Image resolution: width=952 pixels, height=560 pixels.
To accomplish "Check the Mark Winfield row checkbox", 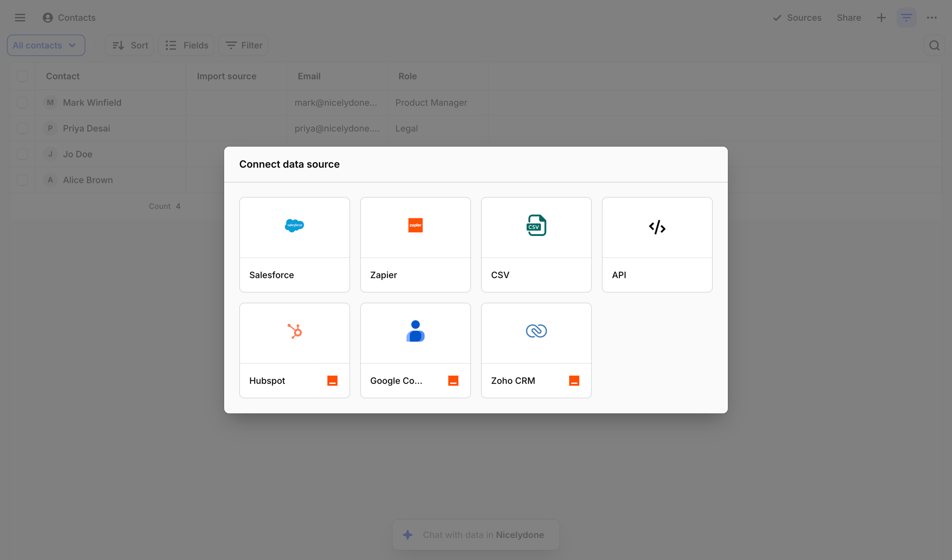I will (x=22, y=103).
